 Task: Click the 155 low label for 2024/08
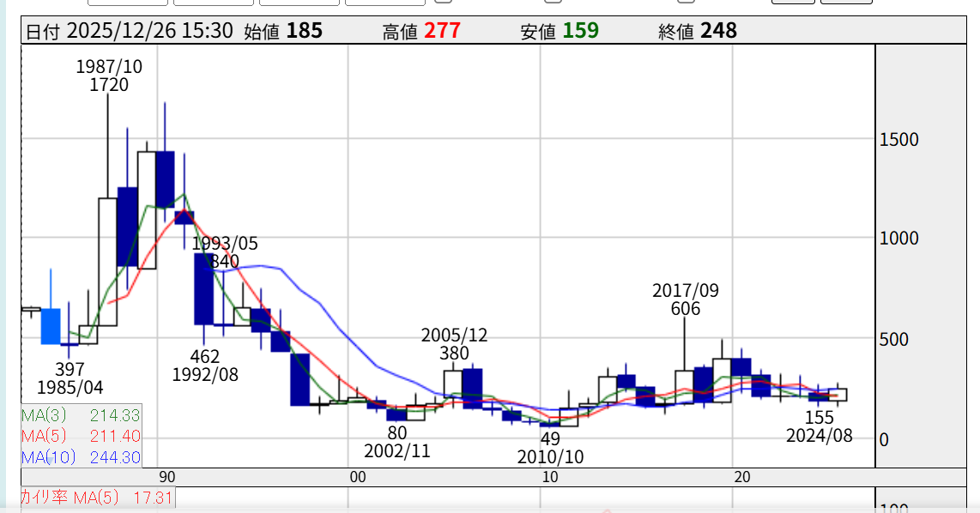click(820, 426)
